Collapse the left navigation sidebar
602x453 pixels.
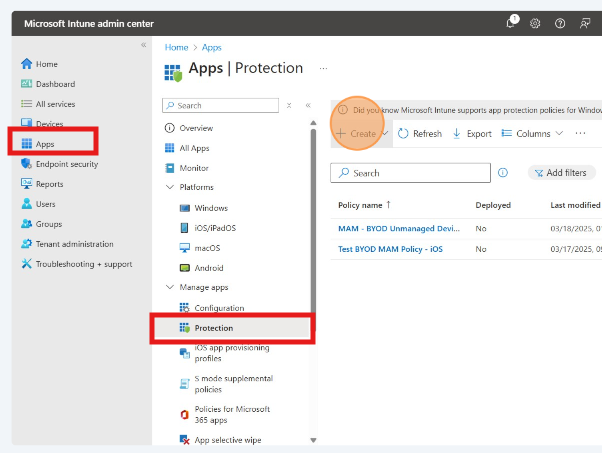pyautogui.click(x=144, y=45)
